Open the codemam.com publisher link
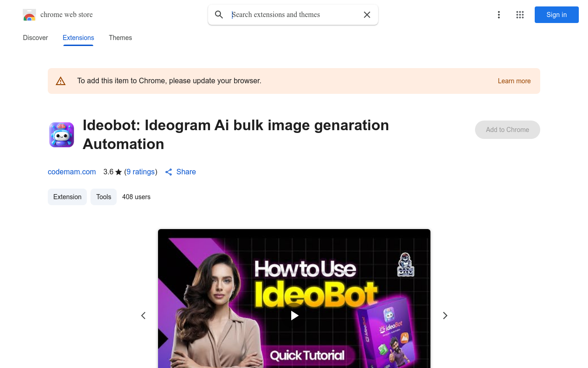588x368 pixels. point(72,172)
